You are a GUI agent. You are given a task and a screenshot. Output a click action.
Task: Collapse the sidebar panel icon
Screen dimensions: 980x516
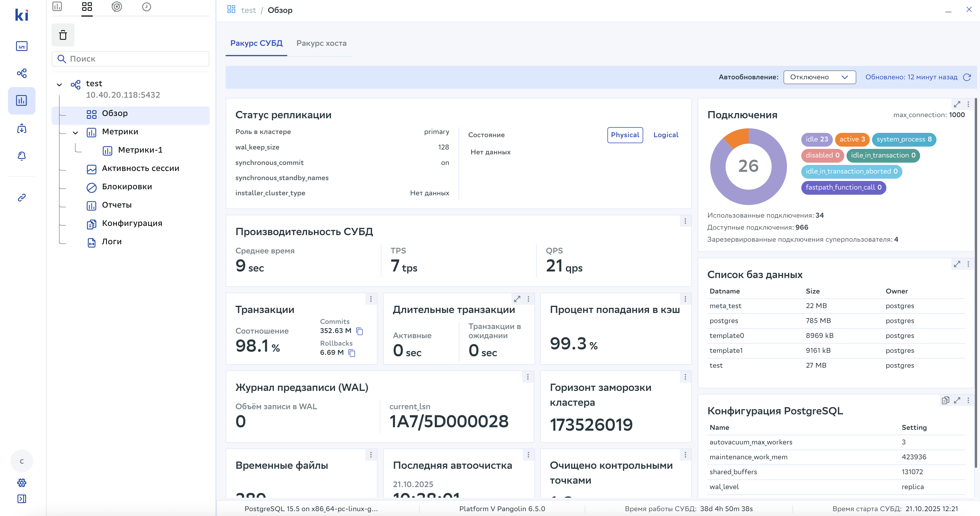pos(22,499)
